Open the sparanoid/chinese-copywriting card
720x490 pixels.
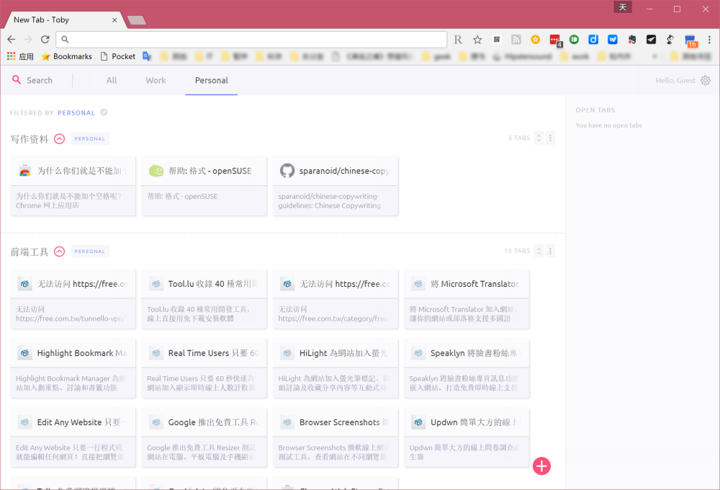336,186
